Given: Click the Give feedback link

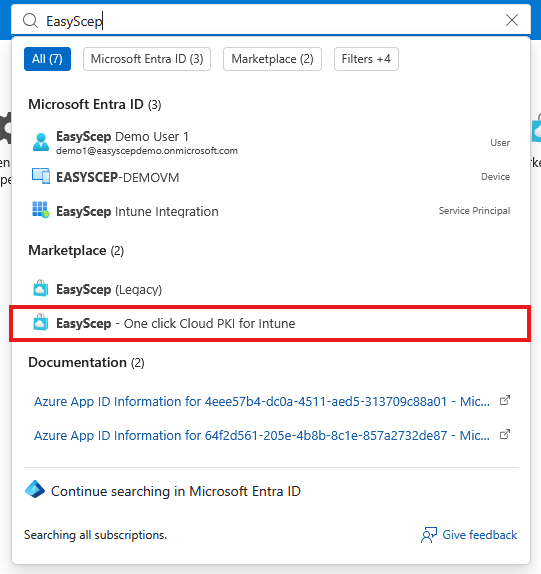Looking at the screenshot, I should 480,535.
